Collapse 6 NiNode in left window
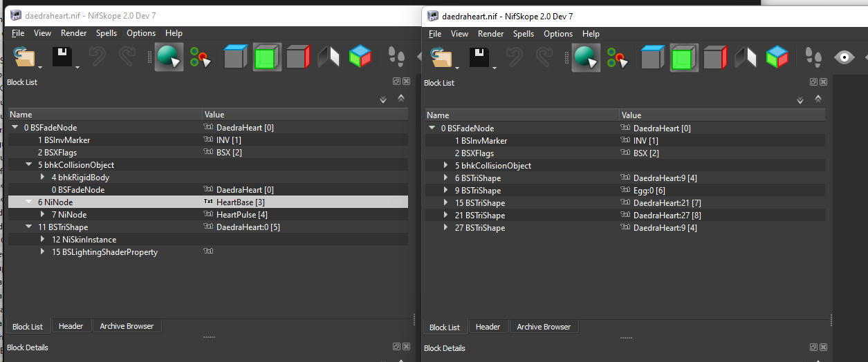868x362 pixels. click(x=29, y=202)
